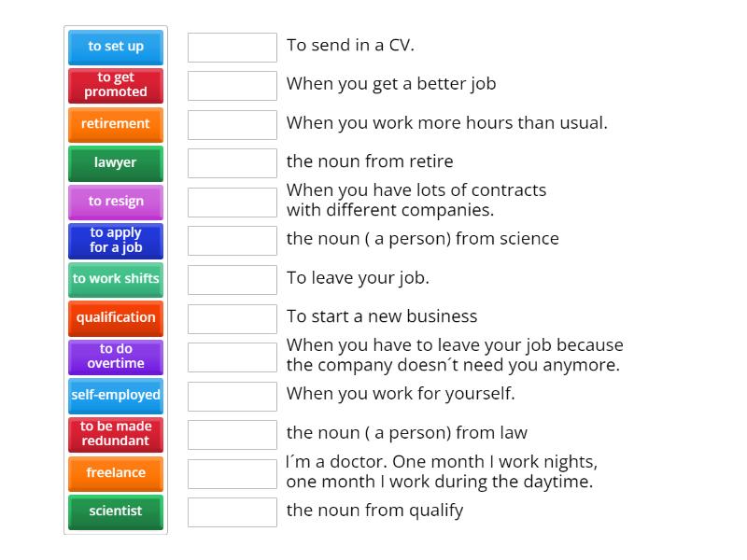Select the "to do overtime" tile
Viewport: 747px width, 560px height.
[x=115, y=357]
